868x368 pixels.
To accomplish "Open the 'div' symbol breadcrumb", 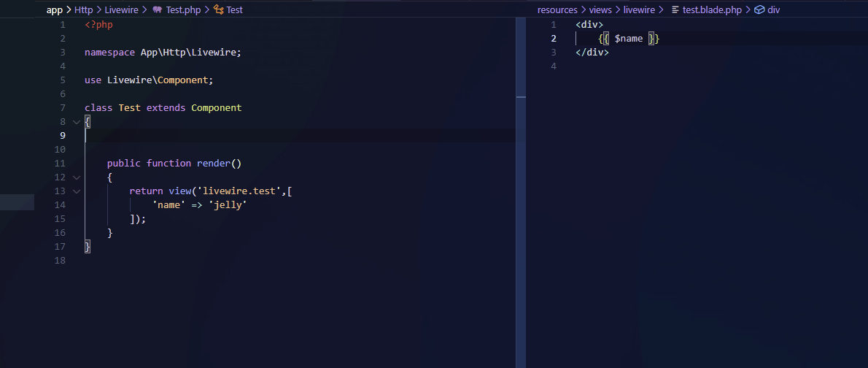I will [x=773, y=10].
